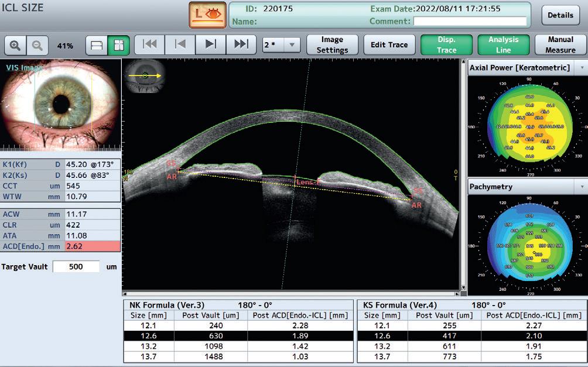588x367 pixels.
Task: Select KS Formula post vault 773 row
Action: pos(472,356)
